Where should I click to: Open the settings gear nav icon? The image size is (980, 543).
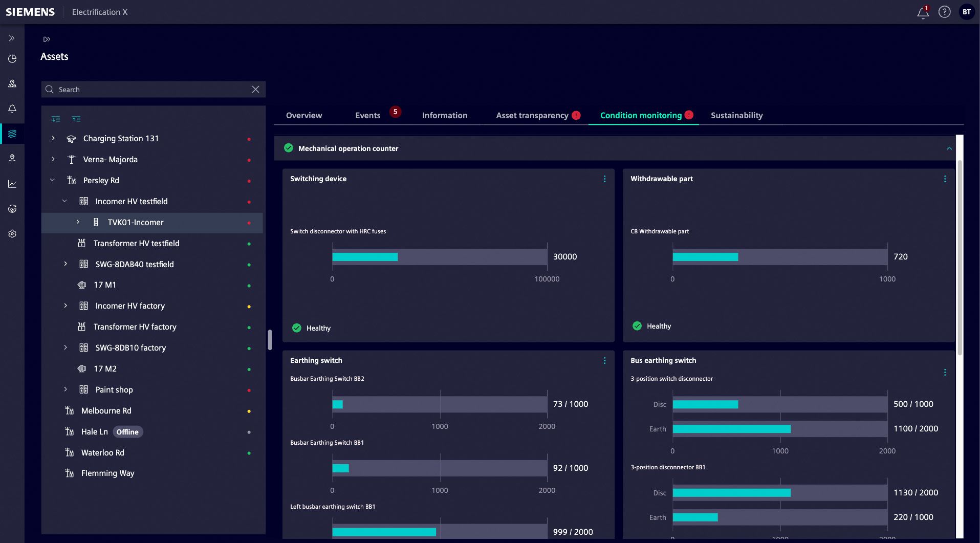(12, 234)
